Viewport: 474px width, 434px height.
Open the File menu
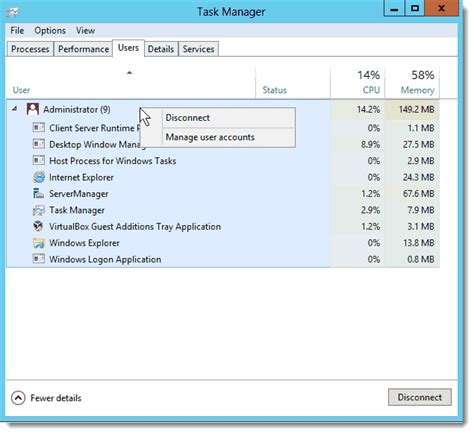coord(17,31)
